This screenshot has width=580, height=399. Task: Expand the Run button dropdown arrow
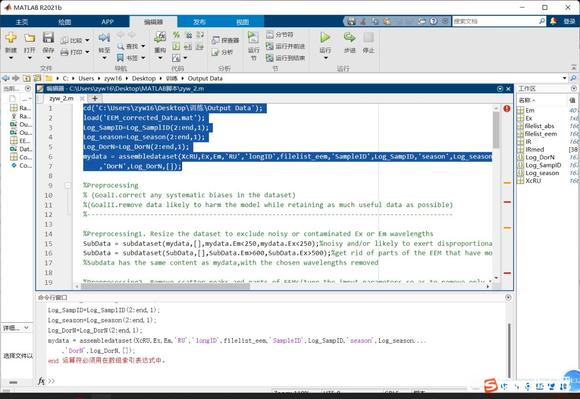click(x=325, y=58)
